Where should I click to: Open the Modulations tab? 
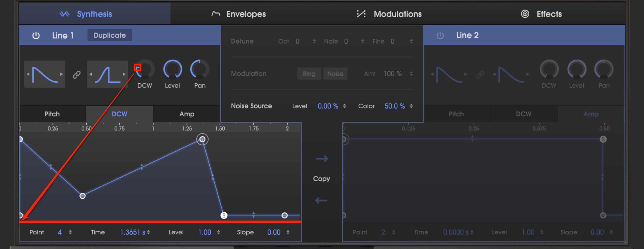[389, 14]
